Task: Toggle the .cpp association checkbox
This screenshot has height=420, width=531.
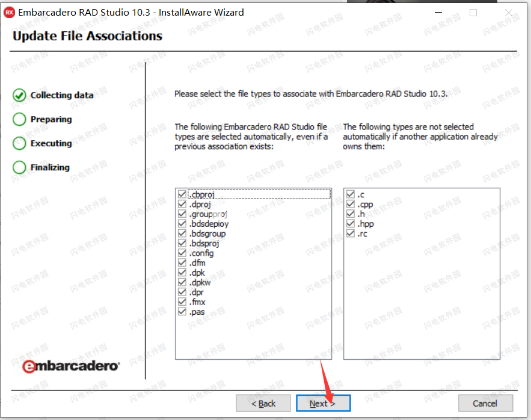Action: (x=351, y=204)
